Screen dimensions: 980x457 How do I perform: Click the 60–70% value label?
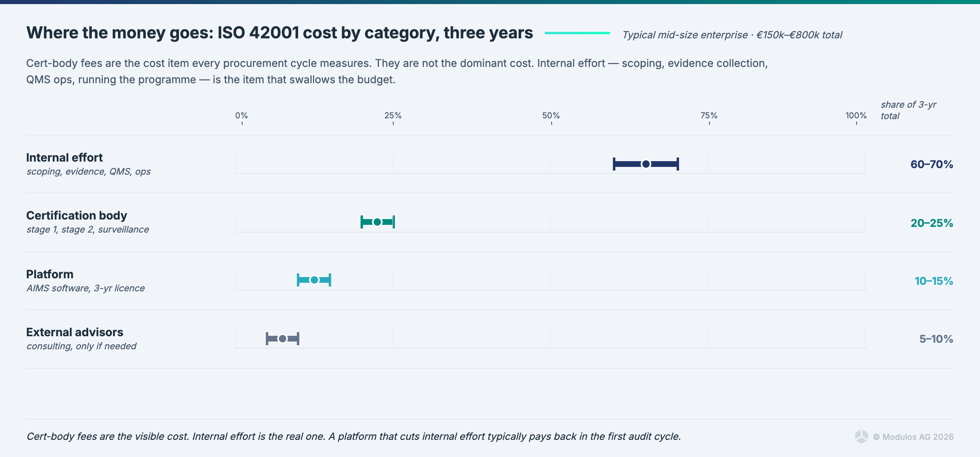[931, 164]
